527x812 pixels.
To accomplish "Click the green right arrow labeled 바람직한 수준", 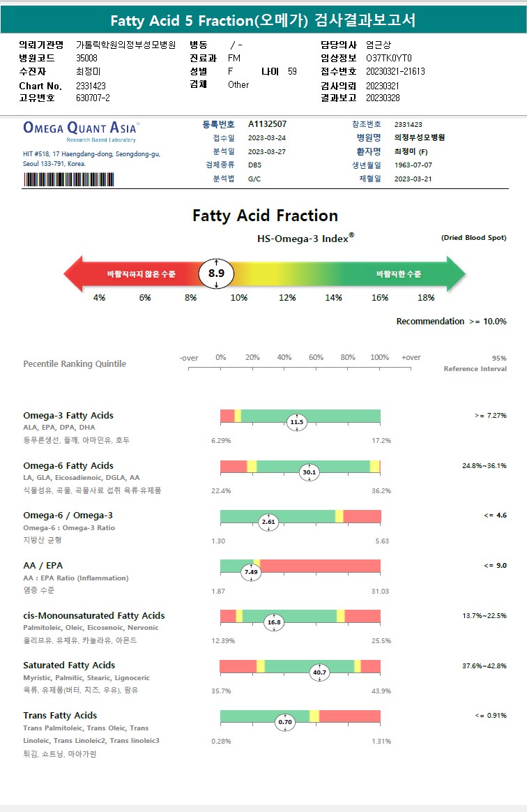I will pyautogui.click(x=404, y=274).
